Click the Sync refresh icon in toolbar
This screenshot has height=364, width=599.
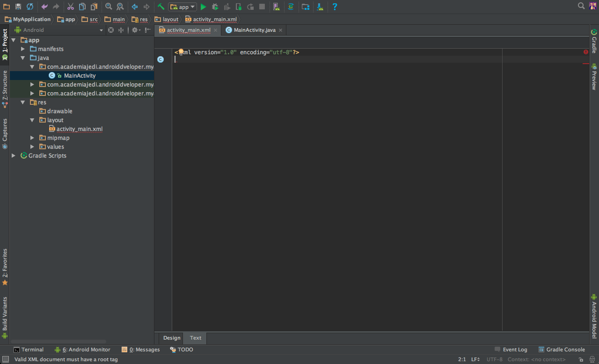30,7
